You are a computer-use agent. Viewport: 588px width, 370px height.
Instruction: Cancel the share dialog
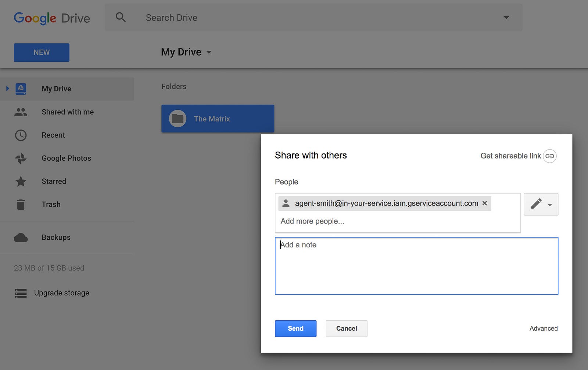(x=347, y=329)
